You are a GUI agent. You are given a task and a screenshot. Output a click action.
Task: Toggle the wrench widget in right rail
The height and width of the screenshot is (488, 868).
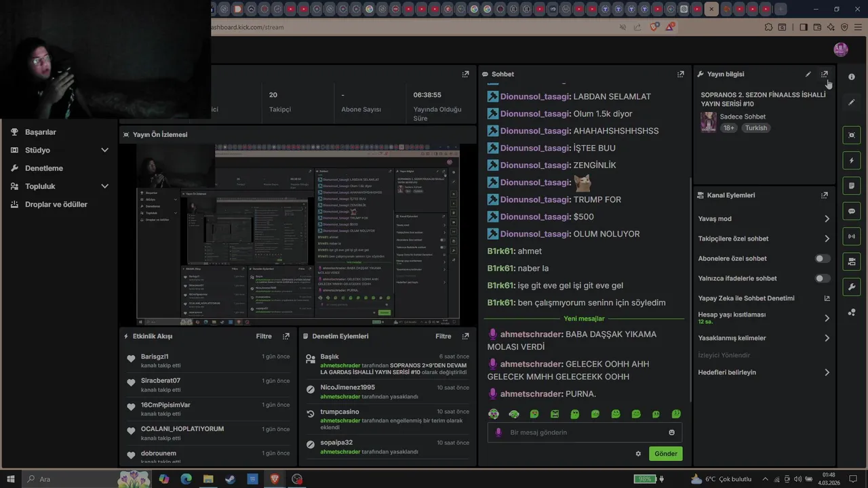pos(852,287)
